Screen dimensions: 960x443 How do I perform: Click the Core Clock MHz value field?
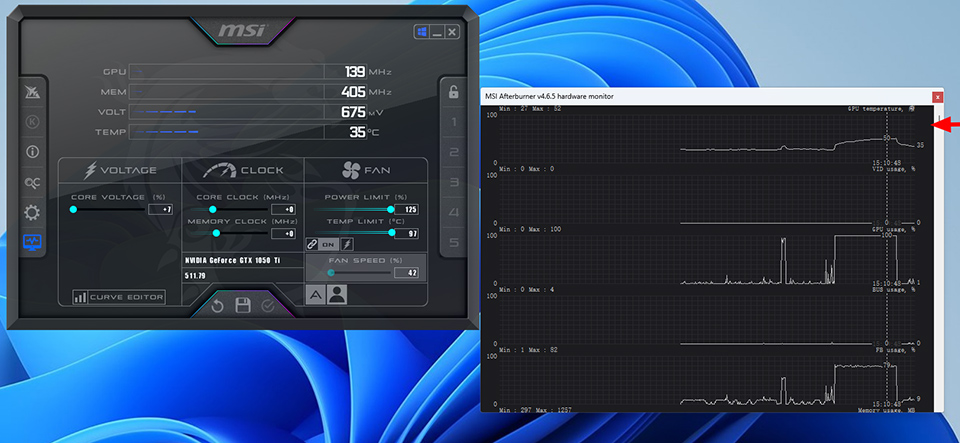tap(283, 210)
